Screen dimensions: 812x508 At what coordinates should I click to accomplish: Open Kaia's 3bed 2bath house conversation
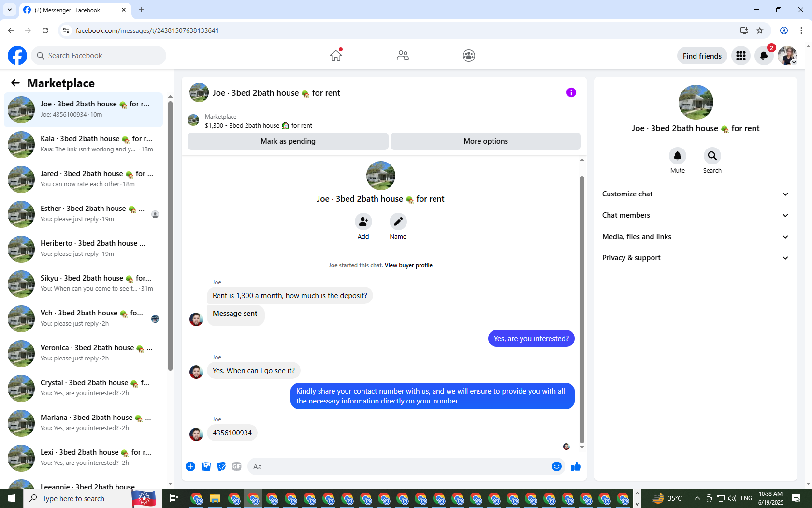pyautogui.click(x=83, y=144)
